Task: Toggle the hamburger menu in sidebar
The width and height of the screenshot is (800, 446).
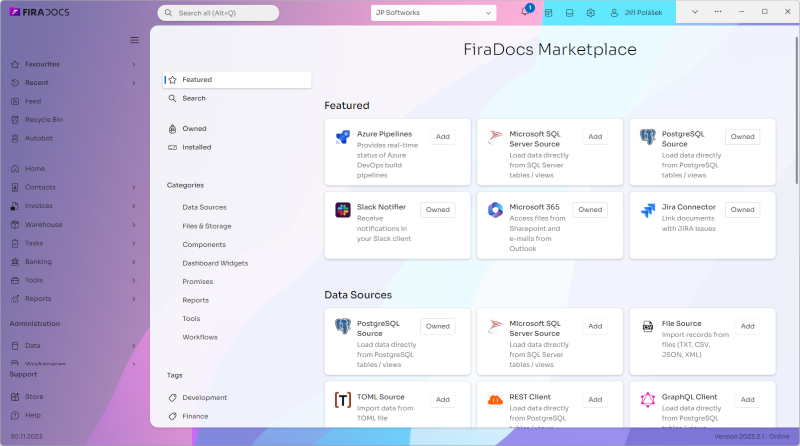Action: click(x=134, y=40)
